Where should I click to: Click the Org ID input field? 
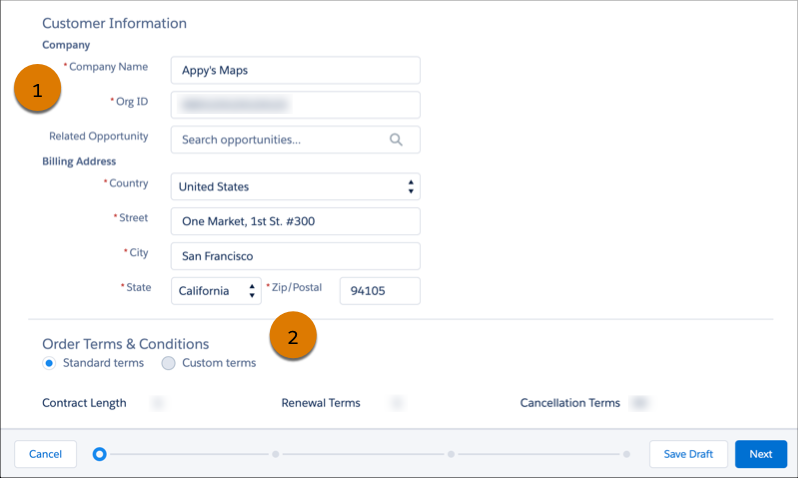click(x=296, y=105)
